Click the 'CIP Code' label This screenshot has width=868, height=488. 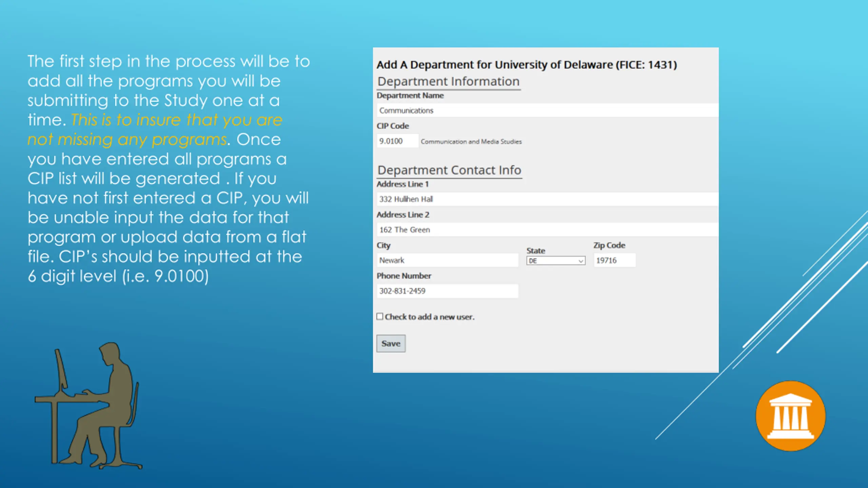point(393,126)
